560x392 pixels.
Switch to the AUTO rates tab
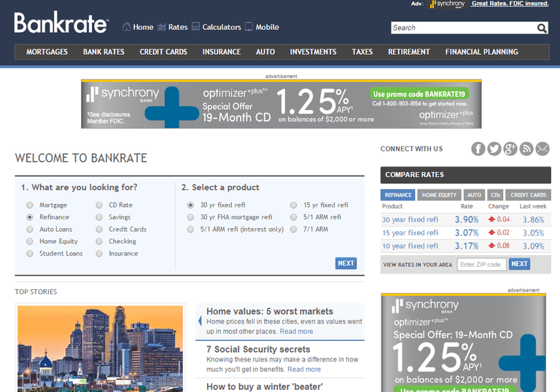pos(474,195)
